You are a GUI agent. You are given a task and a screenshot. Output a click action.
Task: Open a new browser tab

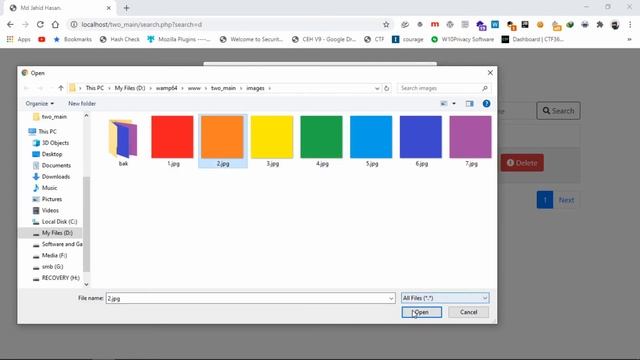(127, 8)
